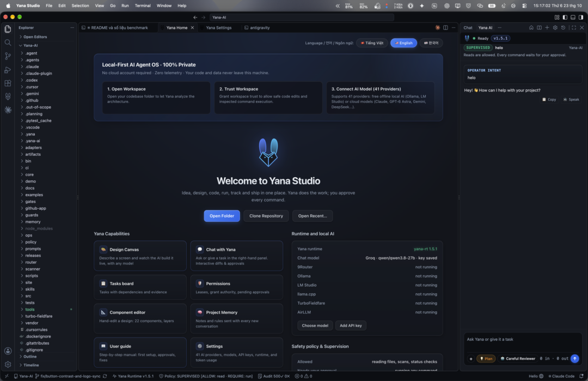
Task: Open Source Control view in activity bar
Action: coord(8,56)
